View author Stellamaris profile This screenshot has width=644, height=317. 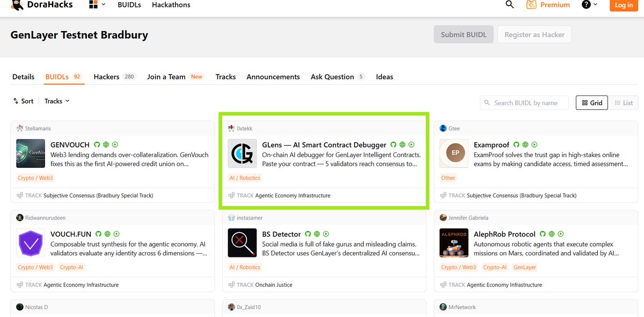coord(34,128)
